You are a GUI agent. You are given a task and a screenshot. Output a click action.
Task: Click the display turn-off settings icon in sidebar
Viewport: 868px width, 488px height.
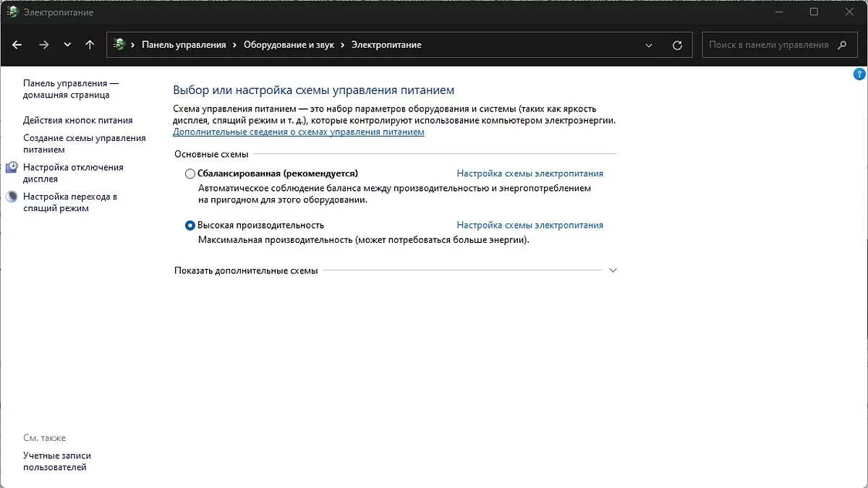[12, 168]
